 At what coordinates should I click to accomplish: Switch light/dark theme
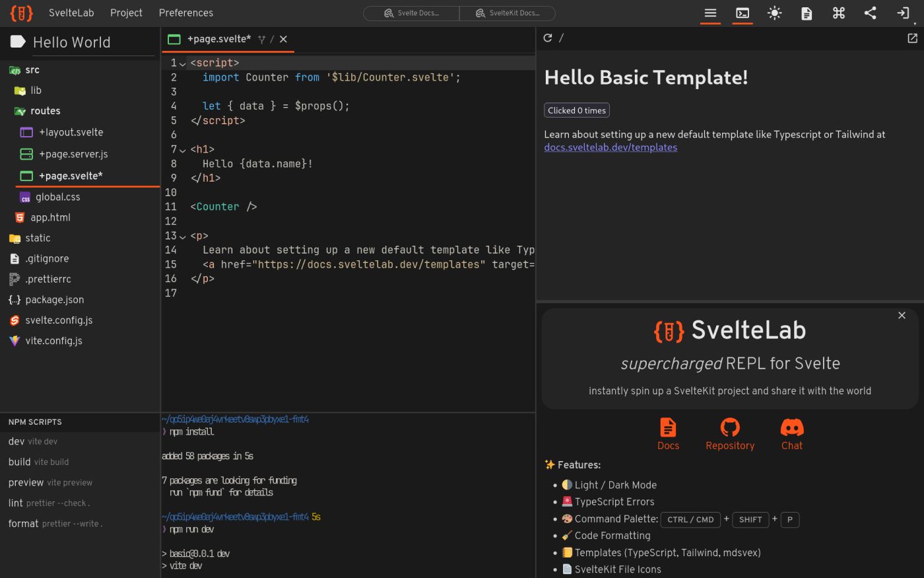click(x=775, y=13)
